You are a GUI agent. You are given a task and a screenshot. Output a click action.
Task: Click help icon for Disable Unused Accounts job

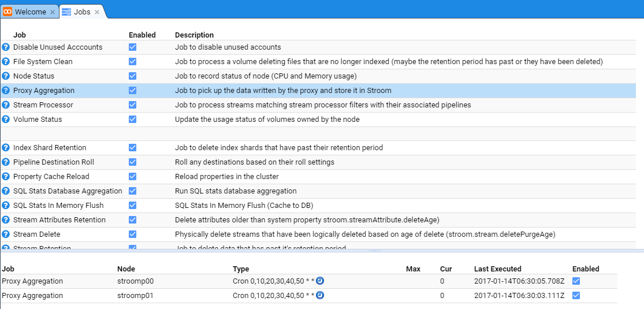(x=6, y=47)
